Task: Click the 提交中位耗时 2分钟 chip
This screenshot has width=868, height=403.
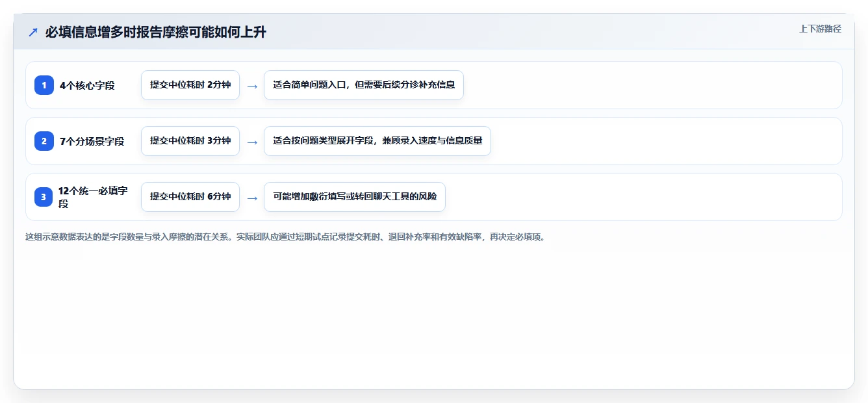Action: pos(190,85)
